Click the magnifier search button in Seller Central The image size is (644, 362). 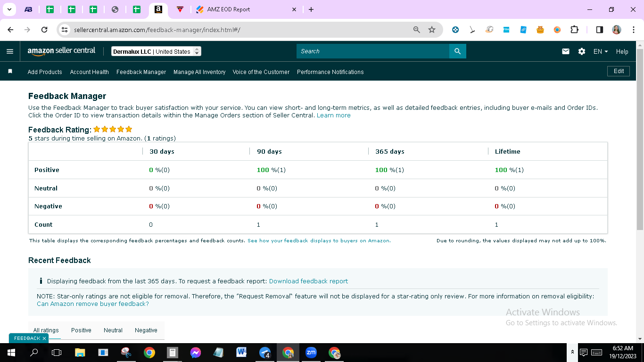coord(457,51)
